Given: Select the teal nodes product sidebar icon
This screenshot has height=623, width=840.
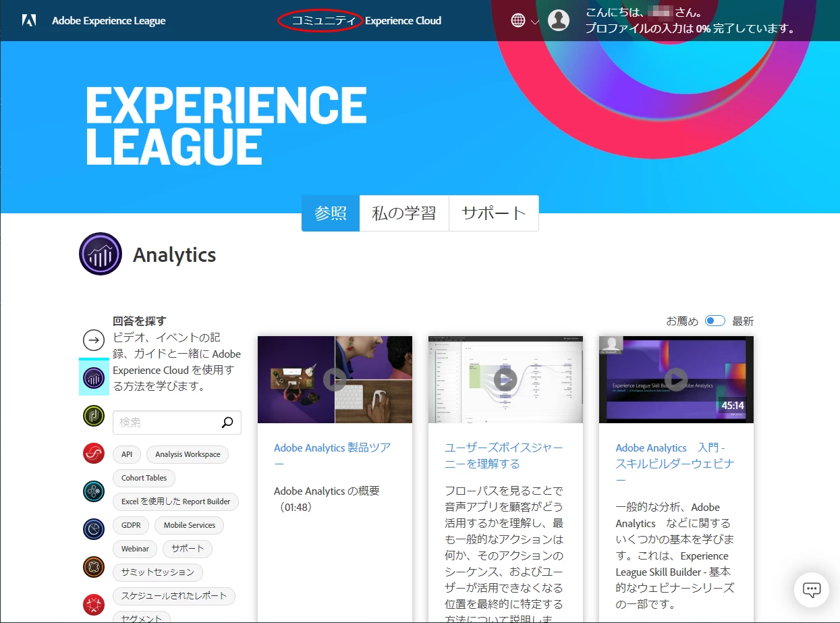Looking at the screenshot, I should (94, 491).
